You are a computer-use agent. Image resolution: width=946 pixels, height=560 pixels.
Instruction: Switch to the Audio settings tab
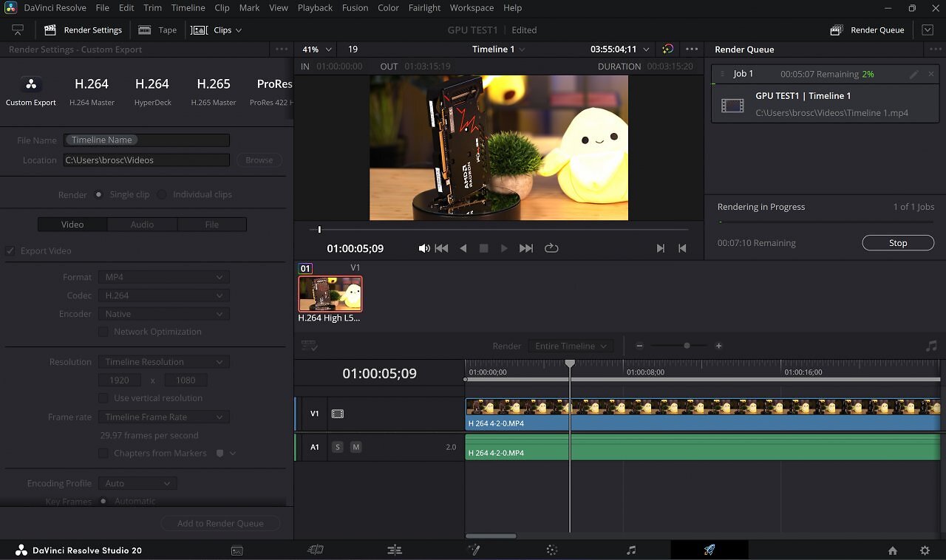tap(142, 225)
